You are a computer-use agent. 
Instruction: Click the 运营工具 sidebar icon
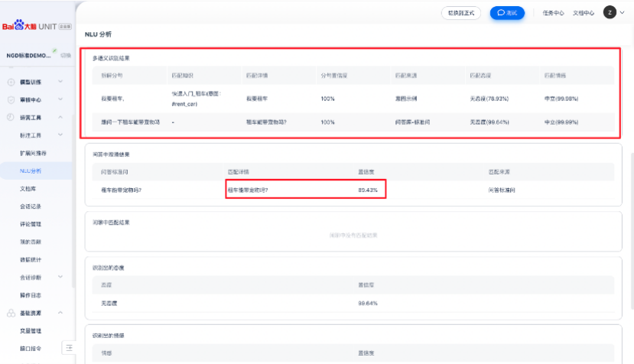point(11,117)
